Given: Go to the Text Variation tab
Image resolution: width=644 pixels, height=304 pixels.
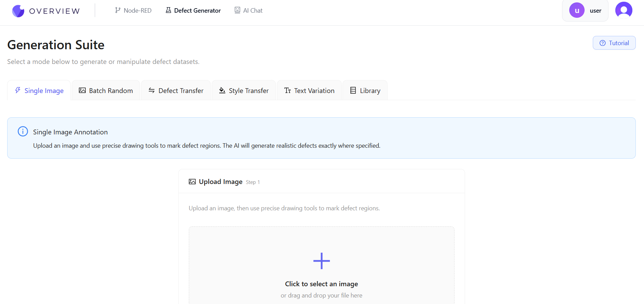Looking at the screenshot, I should (309, 91).
